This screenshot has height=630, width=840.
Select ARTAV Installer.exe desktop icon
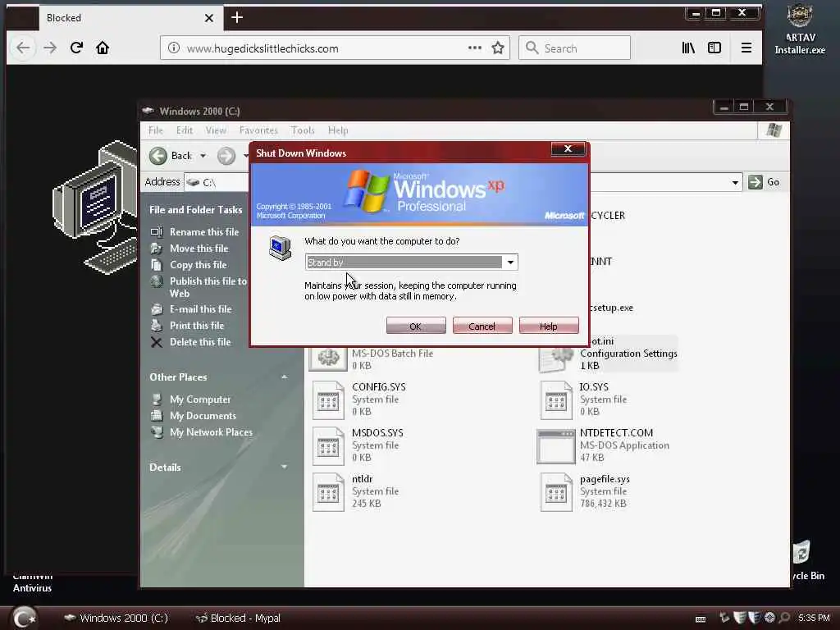[800, 30]
